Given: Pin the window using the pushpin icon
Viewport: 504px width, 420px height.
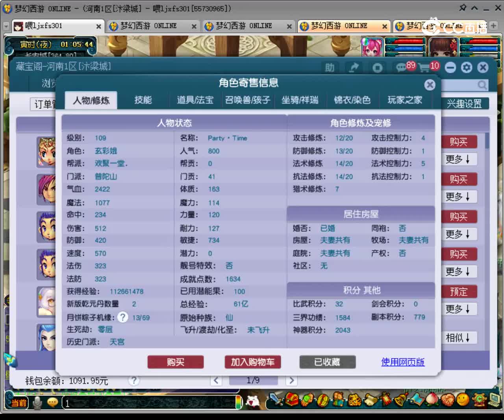Looking at the screenshot, I should pyautogui.click(x=463, y=8).
